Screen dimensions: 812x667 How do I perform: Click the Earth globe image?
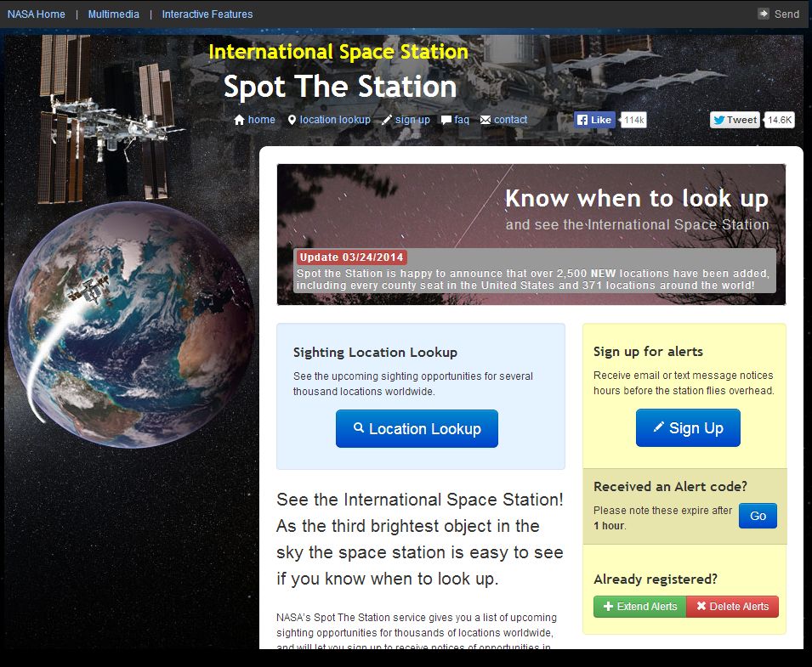(131, 325)
